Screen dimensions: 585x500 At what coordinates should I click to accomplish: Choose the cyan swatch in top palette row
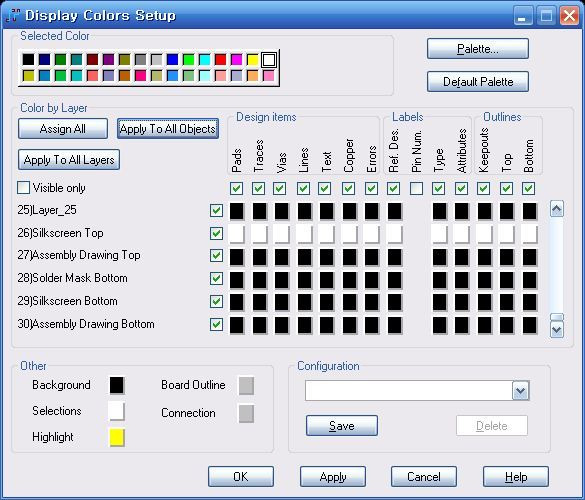coord(204,60)
